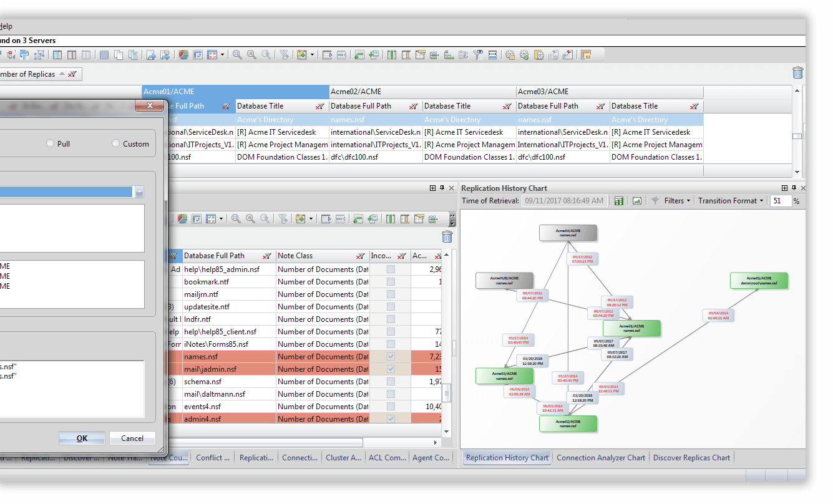The image size is (833, 504).
Task: Click filter icon on Acme01 Database Title column
Action: tap(319, 106)
